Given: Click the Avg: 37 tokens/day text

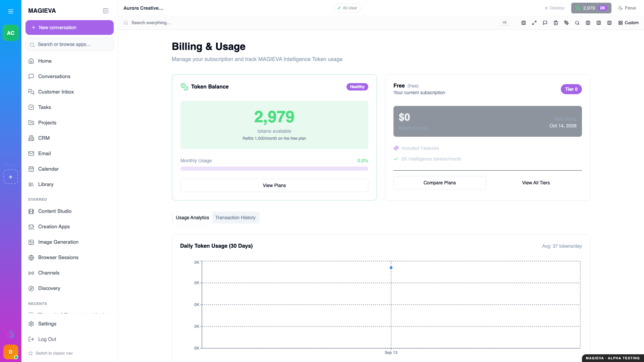Looking at the screenshot, I should (562, 246).
